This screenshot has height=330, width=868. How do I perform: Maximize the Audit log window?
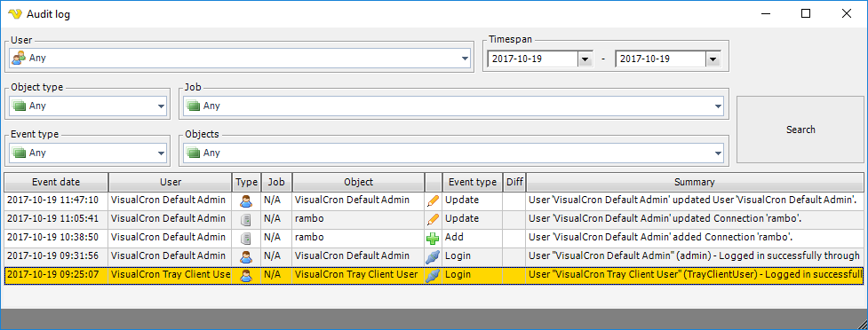point(806,14)
